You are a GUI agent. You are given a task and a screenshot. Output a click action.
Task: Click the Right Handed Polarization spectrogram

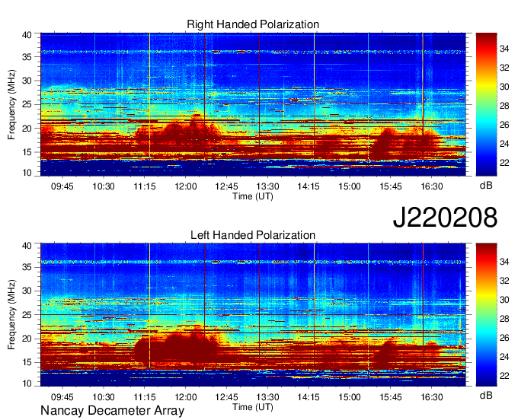click(x=253, y=104)
